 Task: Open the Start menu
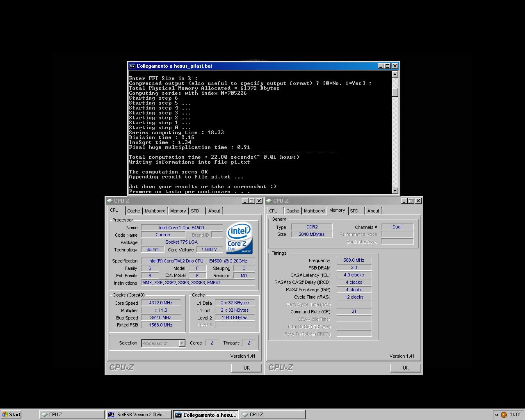[11, 414]
